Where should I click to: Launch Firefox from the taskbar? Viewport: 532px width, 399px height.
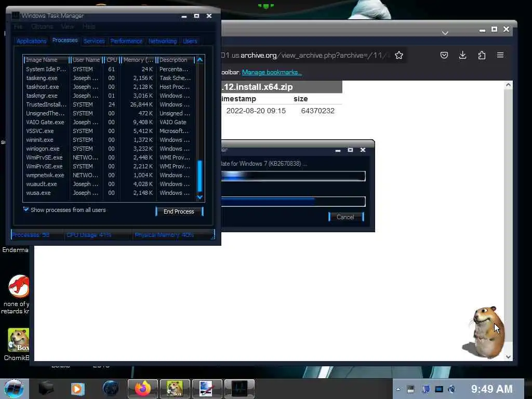(142, 389)
